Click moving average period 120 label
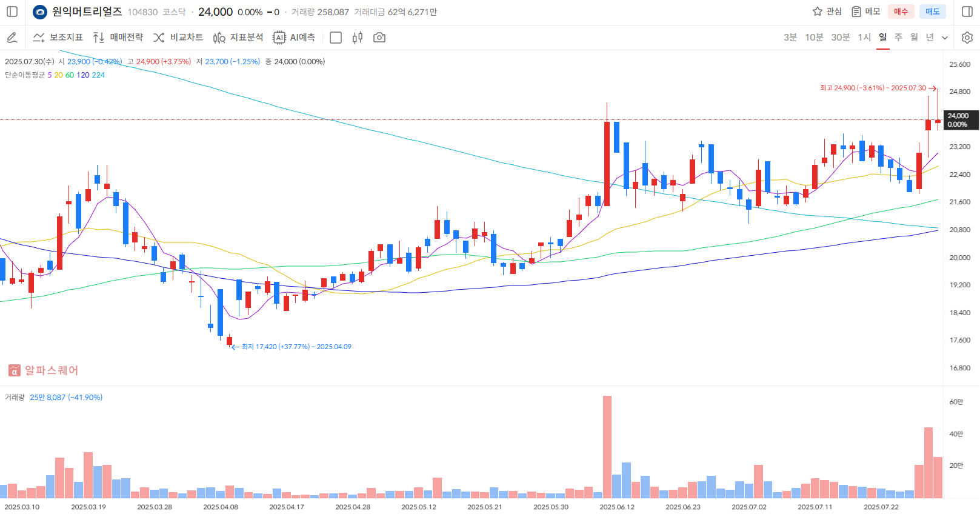 pos(83,75)
